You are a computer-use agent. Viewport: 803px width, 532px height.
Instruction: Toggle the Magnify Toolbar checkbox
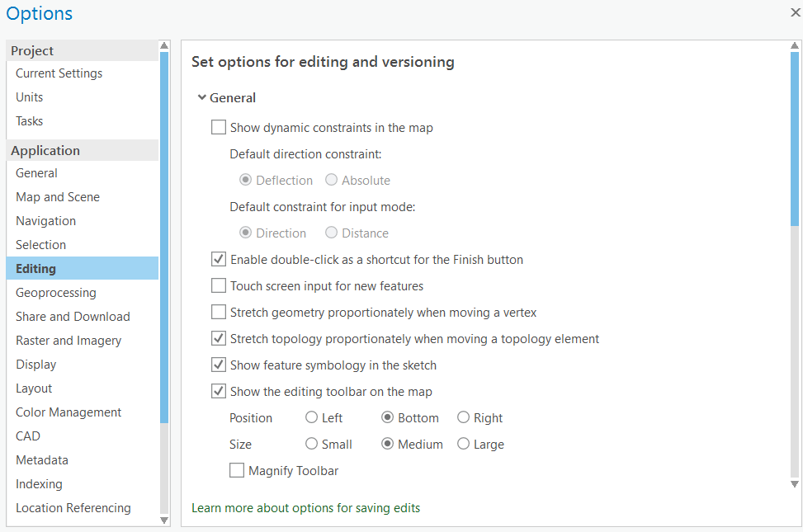coord(237,471)
